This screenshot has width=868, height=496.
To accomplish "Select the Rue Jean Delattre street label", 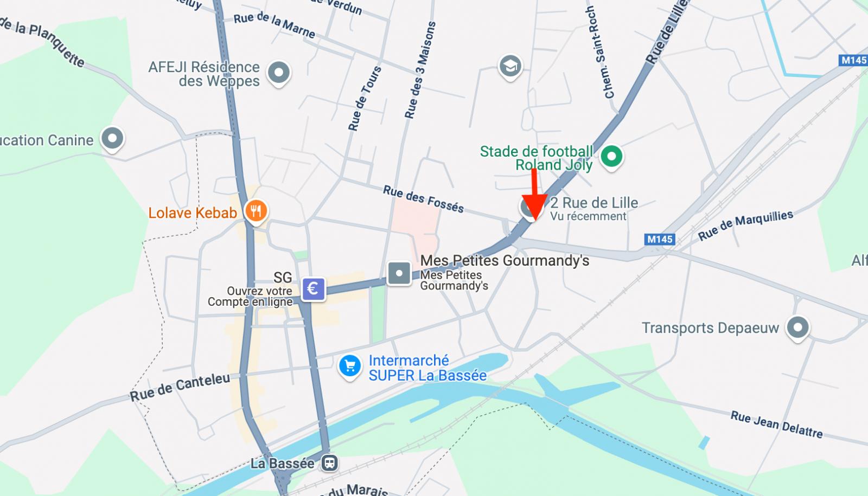I will coord(776,424).
